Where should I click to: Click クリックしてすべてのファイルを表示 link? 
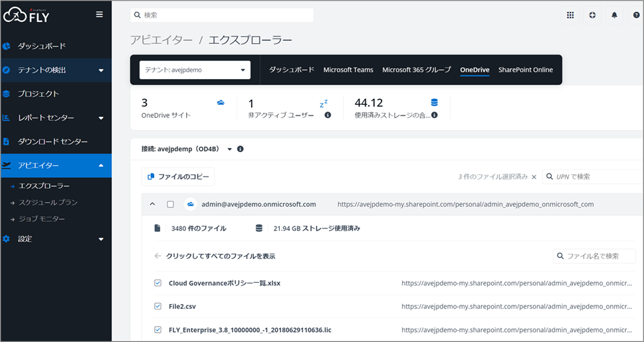click(x=221, y=256)
